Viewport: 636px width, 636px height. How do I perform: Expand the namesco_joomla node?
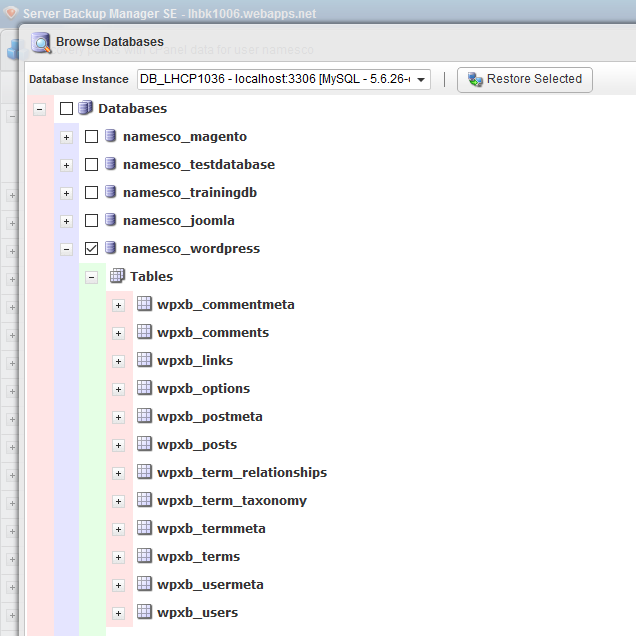click(x=67, y=221)
